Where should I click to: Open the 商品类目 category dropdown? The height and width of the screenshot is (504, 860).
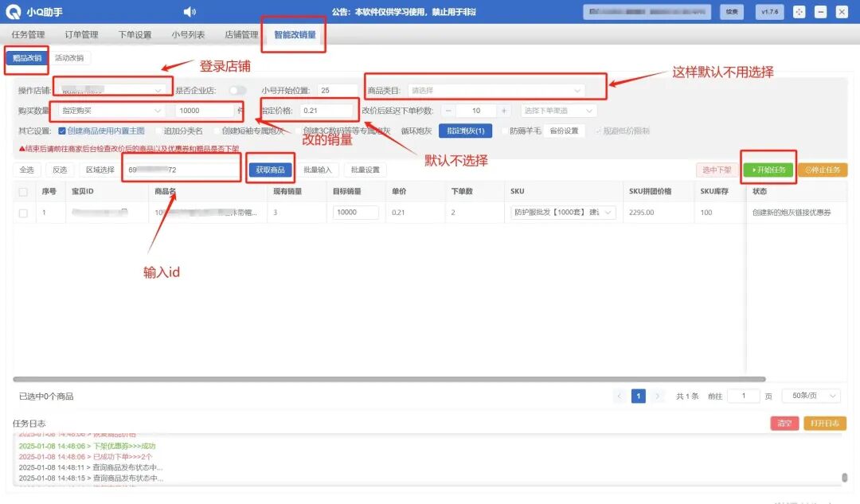(496, 91)
